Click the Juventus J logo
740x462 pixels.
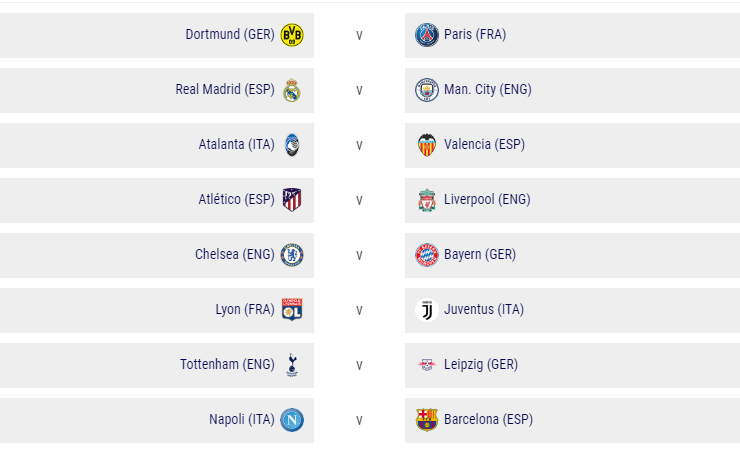[427, 310]
